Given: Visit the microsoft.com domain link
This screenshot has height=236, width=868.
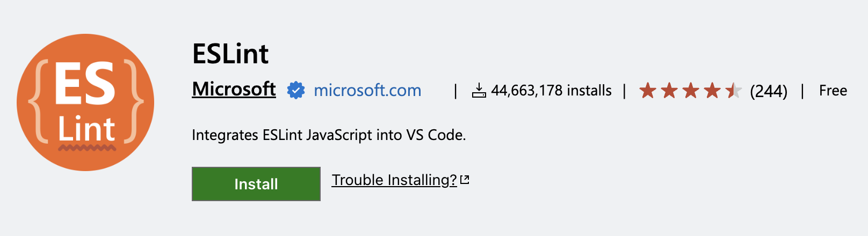Looking at the screenshot, I should pos(367,90).
